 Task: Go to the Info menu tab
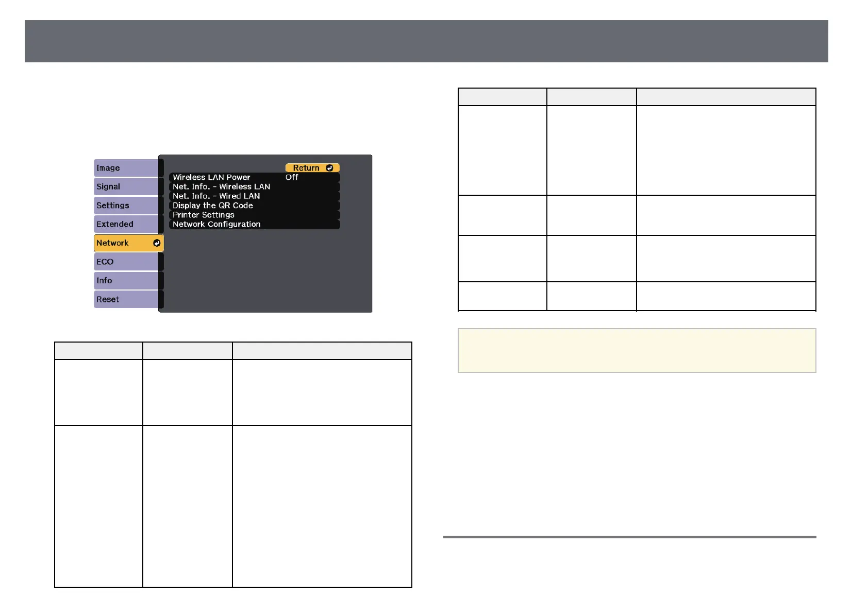coord(126,281)
